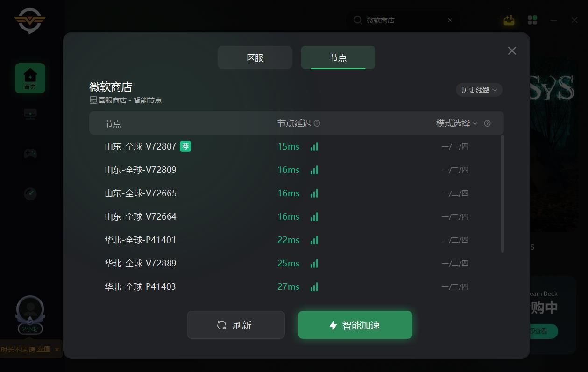This screenshot has width=588, height=372.
Task: Click the 刷新 refresh button
Action: pos(236,325)
